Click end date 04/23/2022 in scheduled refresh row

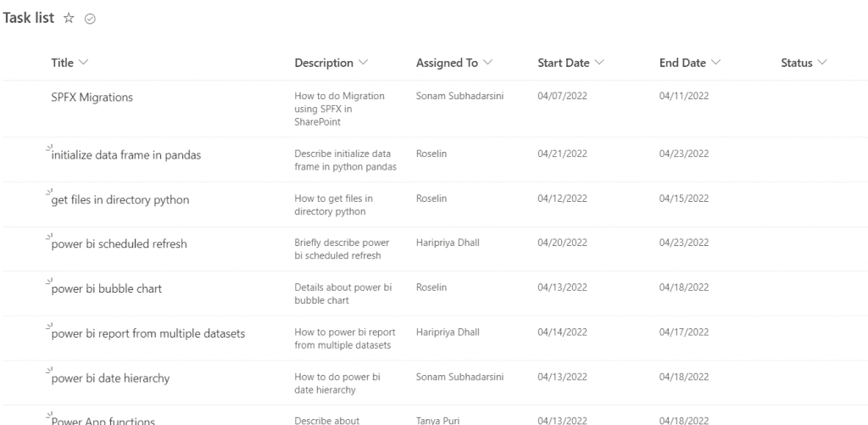click(x=684, y=243)
